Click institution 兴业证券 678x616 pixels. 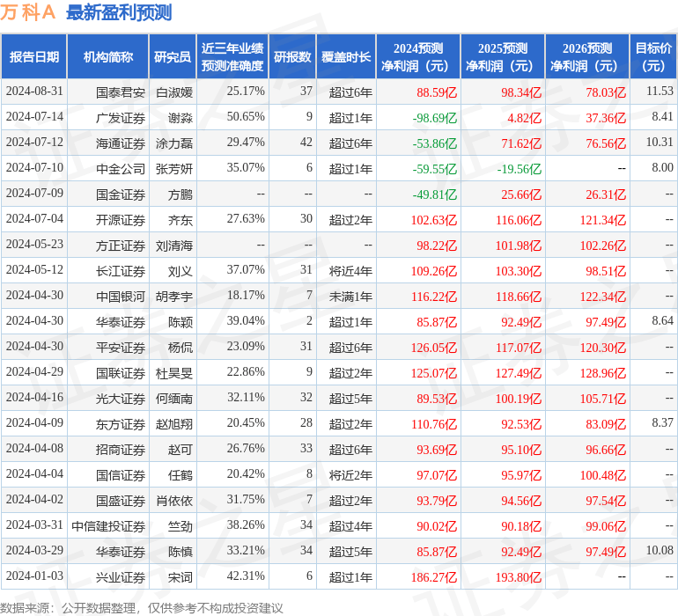tap(121, 577)
